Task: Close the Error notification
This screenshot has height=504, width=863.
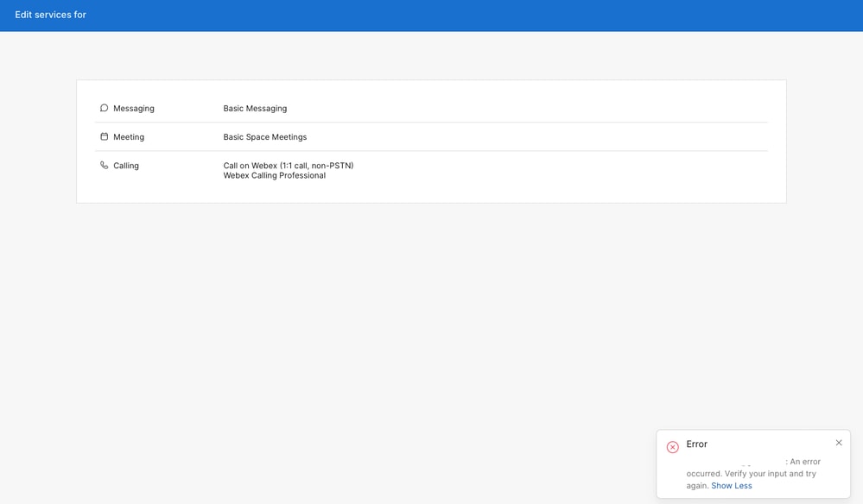Action: [x=839, y=443]
